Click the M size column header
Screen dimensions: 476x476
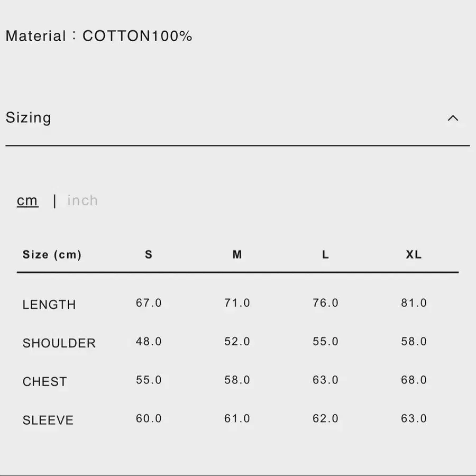click(x=237, y=254)
